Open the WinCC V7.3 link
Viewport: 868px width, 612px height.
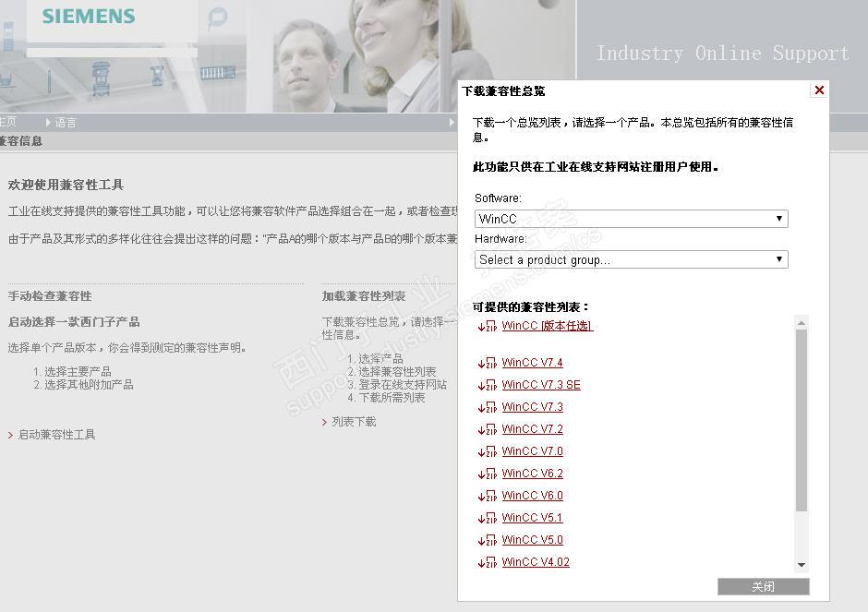(532, 407)
